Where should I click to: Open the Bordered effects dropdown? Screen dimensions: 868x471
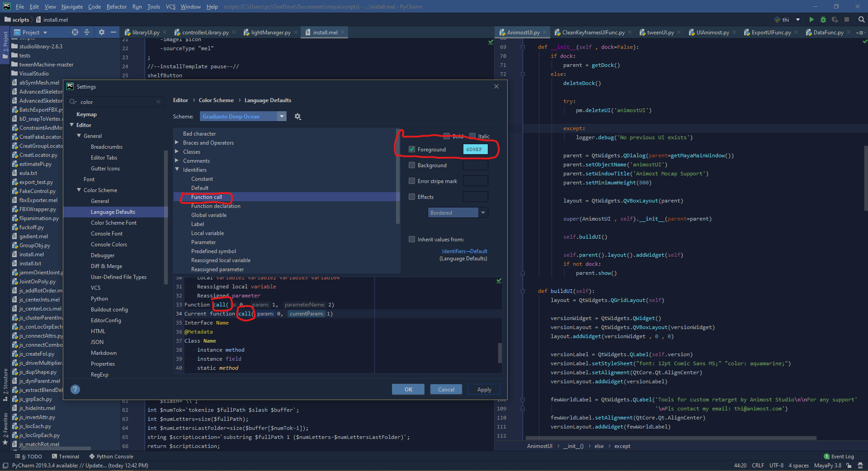[458, 213]
